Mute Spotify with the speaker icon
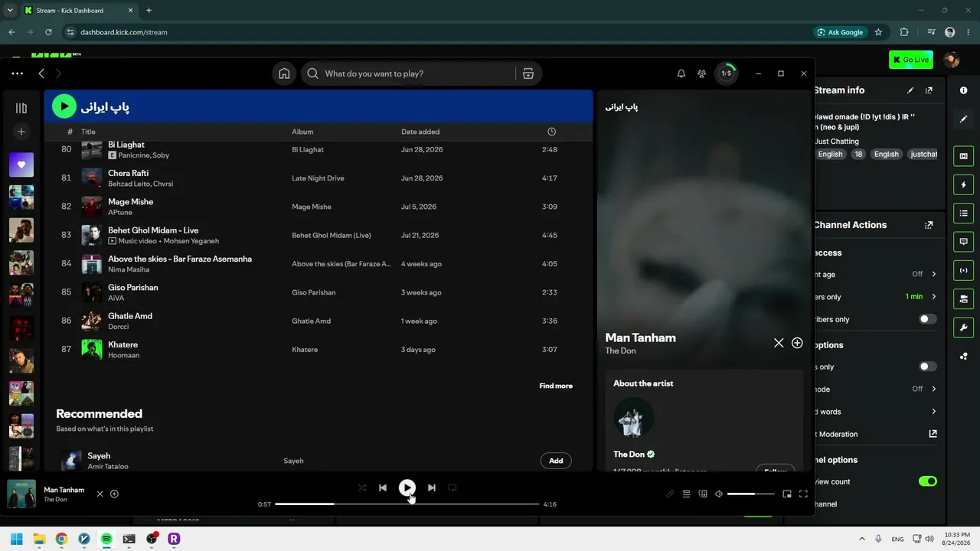 pyautogui.click(x=719, y=494)
